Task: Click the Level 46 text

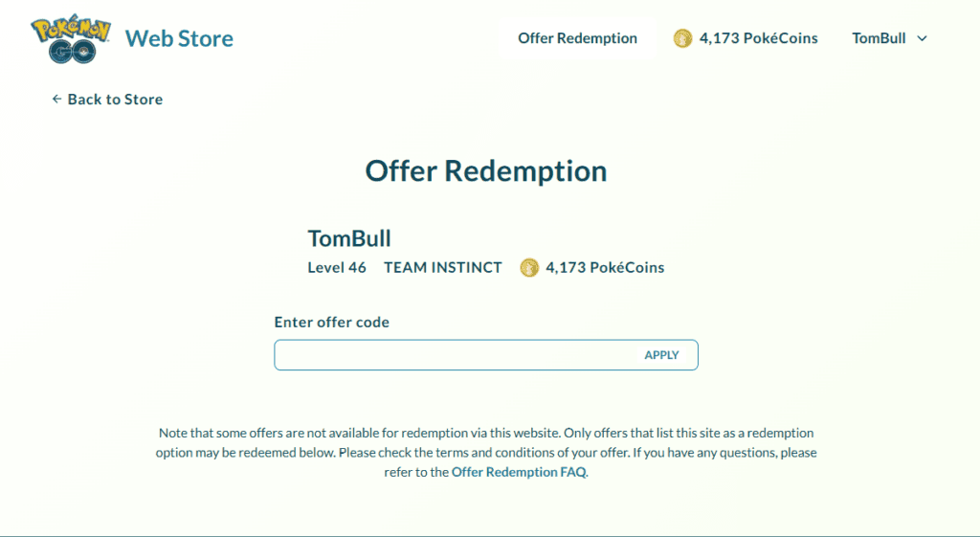Action: tap(337, 268)
